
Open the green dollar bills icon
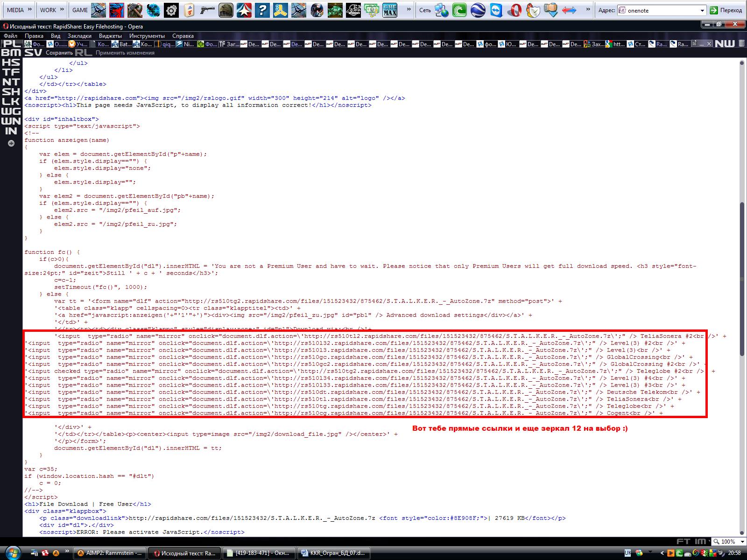(x=372, y=10)
